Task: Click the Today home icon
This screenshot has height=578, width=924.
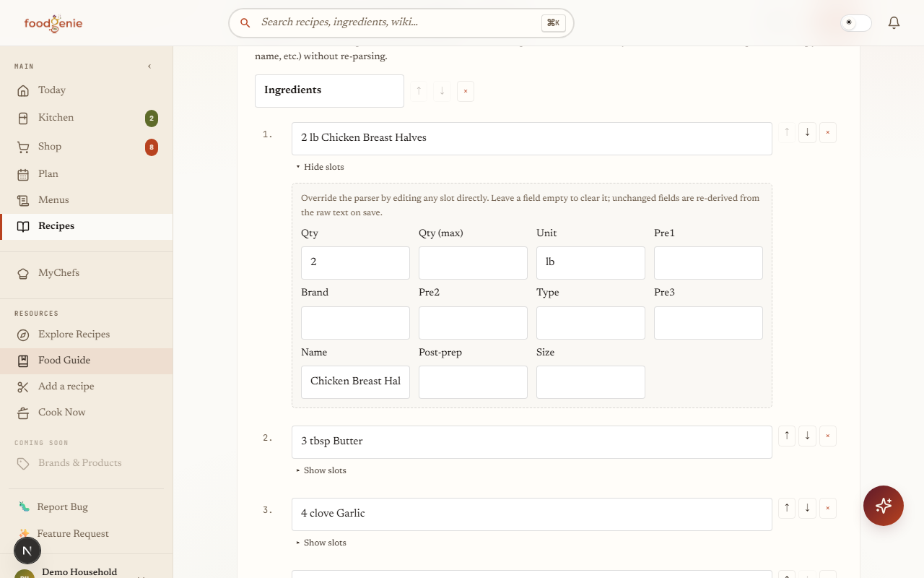Action: click(x=23, y=90)
